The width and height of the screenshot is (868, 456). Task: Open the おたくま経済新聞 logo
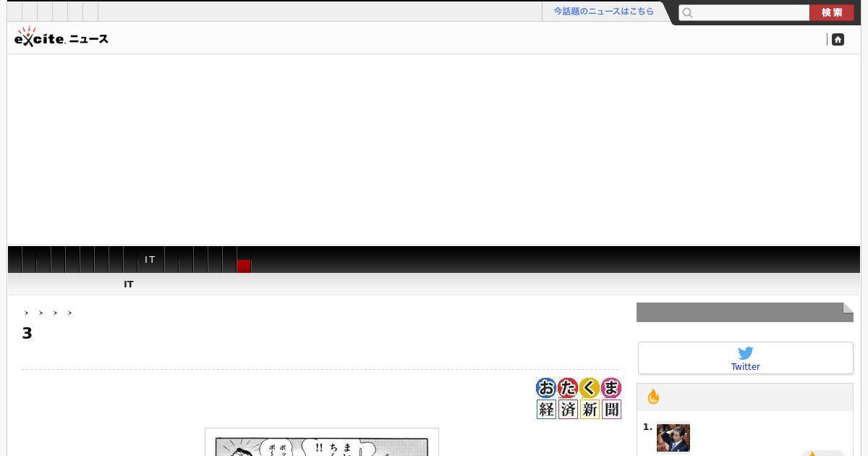point(579,398)
